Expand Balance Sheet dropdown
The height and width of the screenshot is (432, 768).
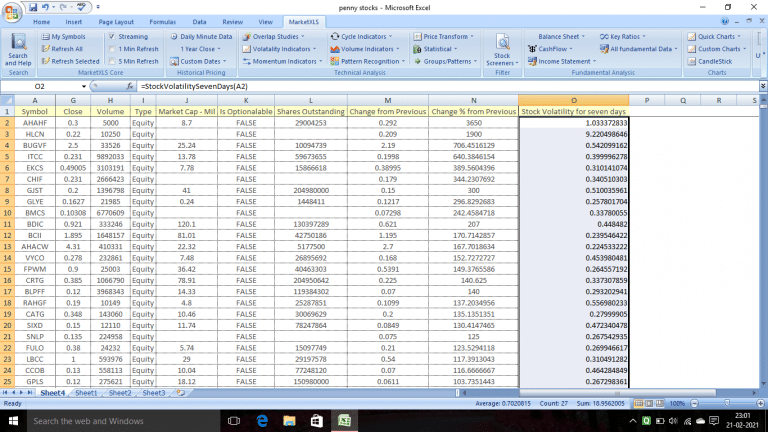point(562,36)
